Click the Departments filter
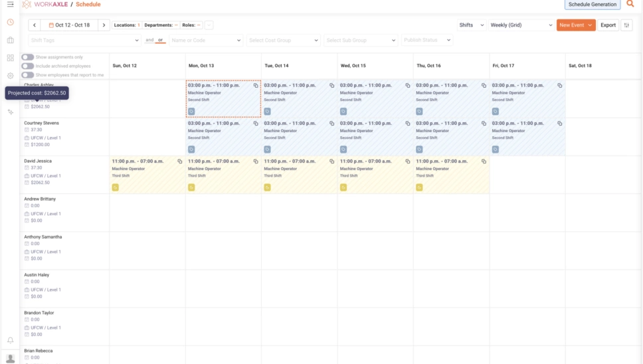The width and height of the screenshot is (643, 364). point(161,25)
